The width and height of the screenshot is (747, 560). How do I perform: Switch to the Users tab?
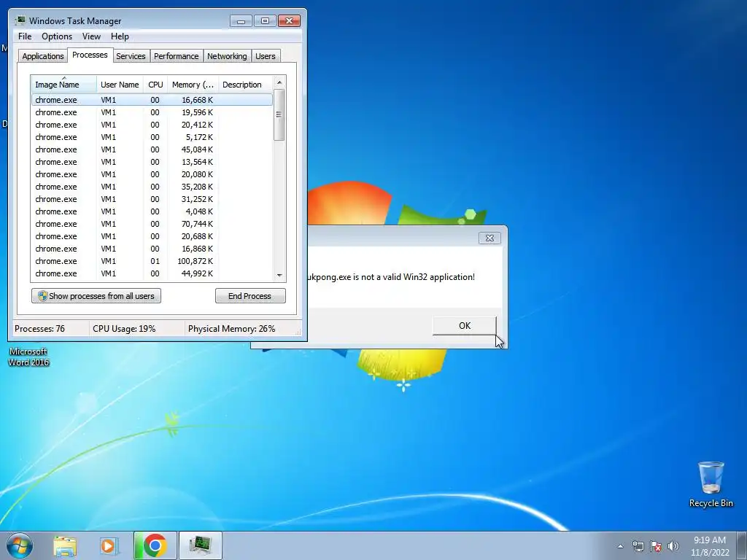[x=266, y=56]
